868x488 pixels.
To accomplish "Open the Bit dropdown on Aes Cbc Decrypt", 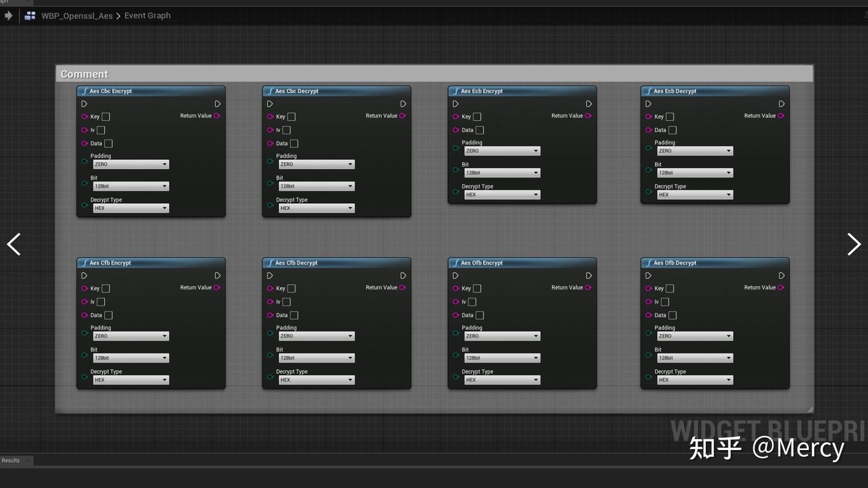I will (x=316, y=186).
